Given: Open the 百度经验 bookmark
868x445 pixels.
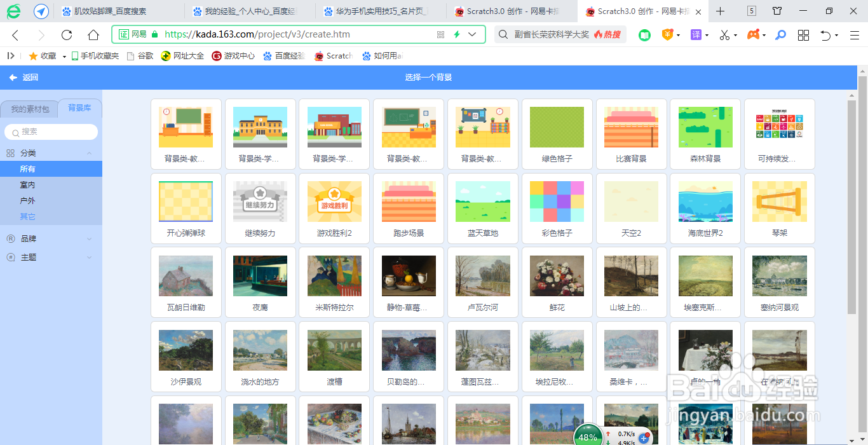Looking at the screenshot, I should click(284, 56).
